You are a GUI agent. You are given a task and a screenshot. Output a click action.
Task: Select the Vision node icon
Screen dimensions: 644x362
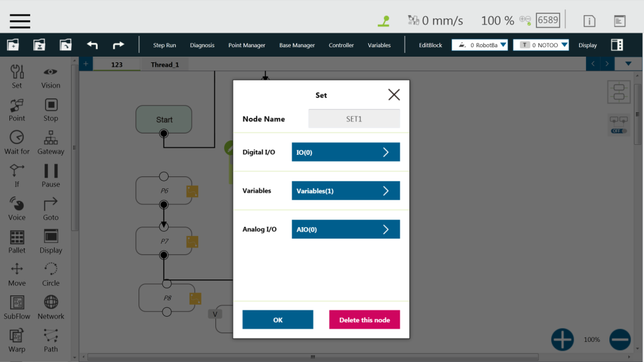coord(50,72)
